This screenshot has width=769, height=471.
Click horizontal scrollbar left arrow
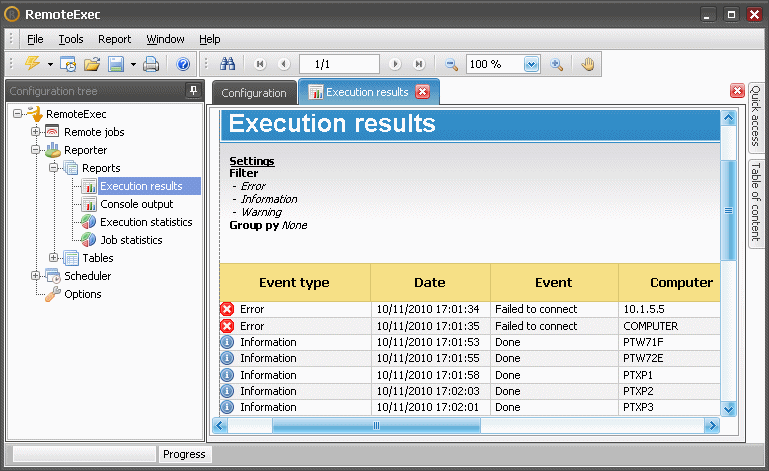219,425
